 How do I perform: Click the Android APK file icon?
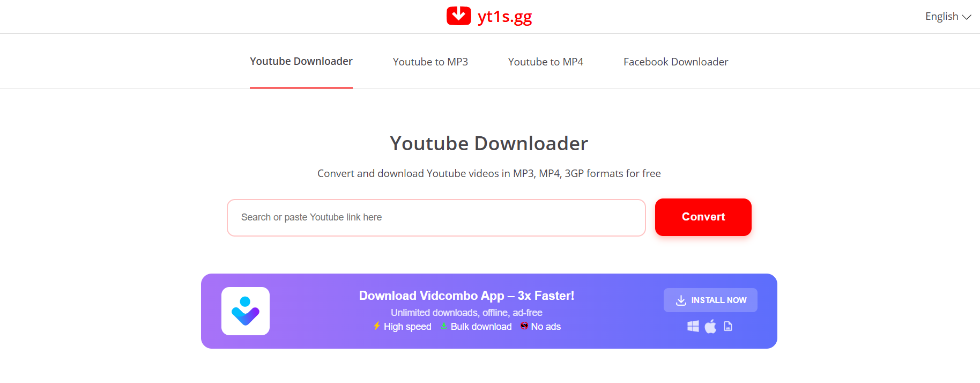pyautogui.click(x=728, y=326)
